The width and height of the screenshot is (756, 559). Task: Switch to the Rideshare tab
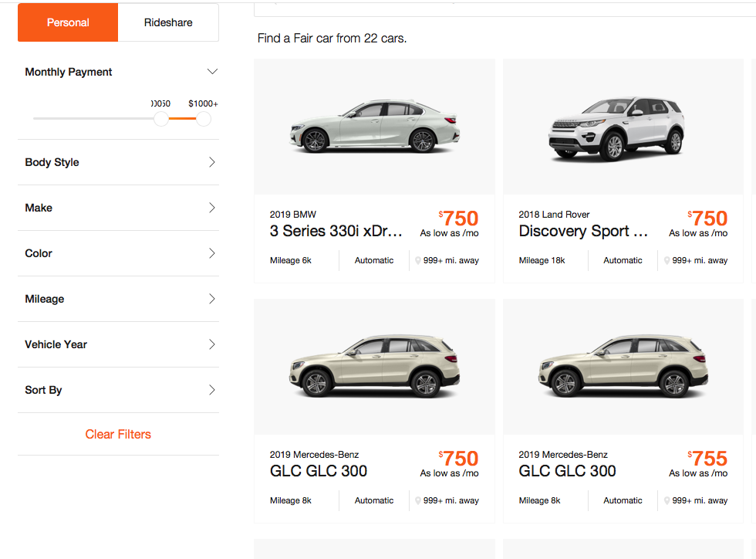[168, 22]
